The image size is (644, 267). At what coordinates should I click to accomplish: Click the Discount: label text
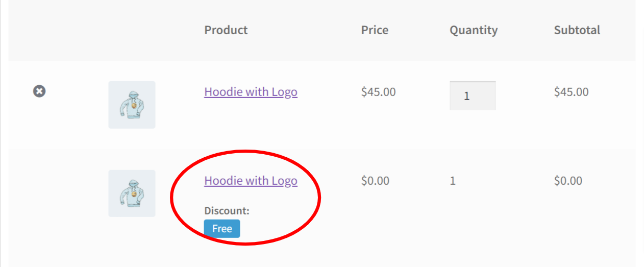[x=227, y=211]
